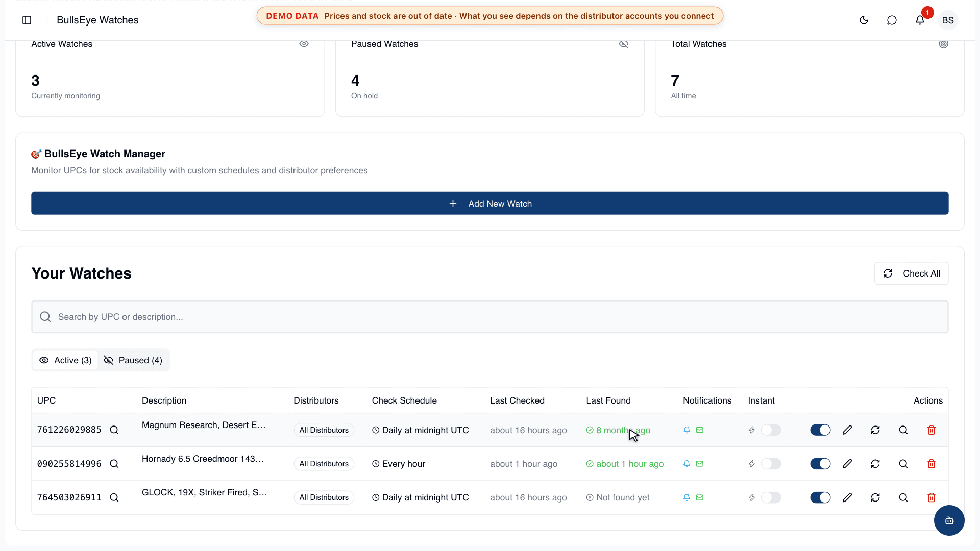Click search action for GLOCK 19X row
980x551 pixels.
click(x=903, y=497)
